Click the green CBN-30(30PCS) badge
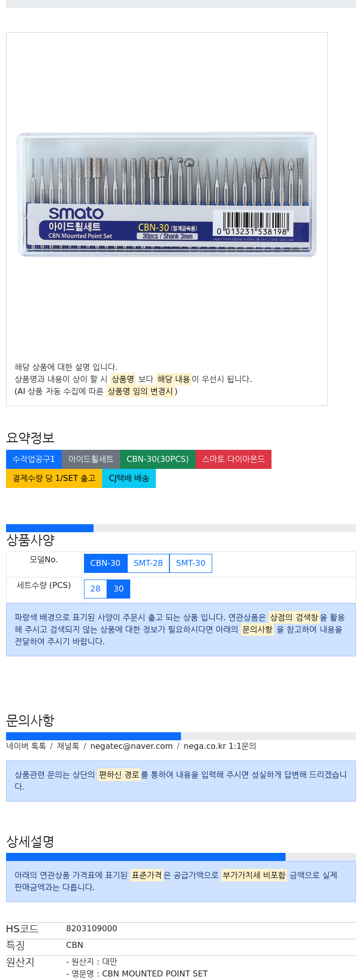This screenshot has width=362, height=980. [157, 459]
